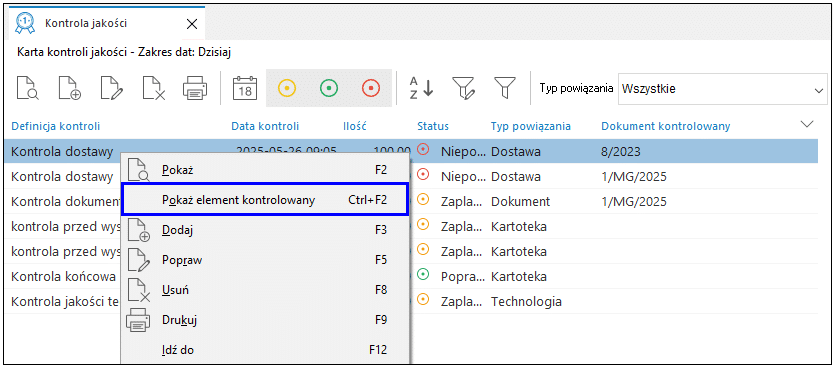The height and width of the screenshot is (367, 834).
Task: Click the Add record toolbar icon
Action: click(x=69, y=89)
